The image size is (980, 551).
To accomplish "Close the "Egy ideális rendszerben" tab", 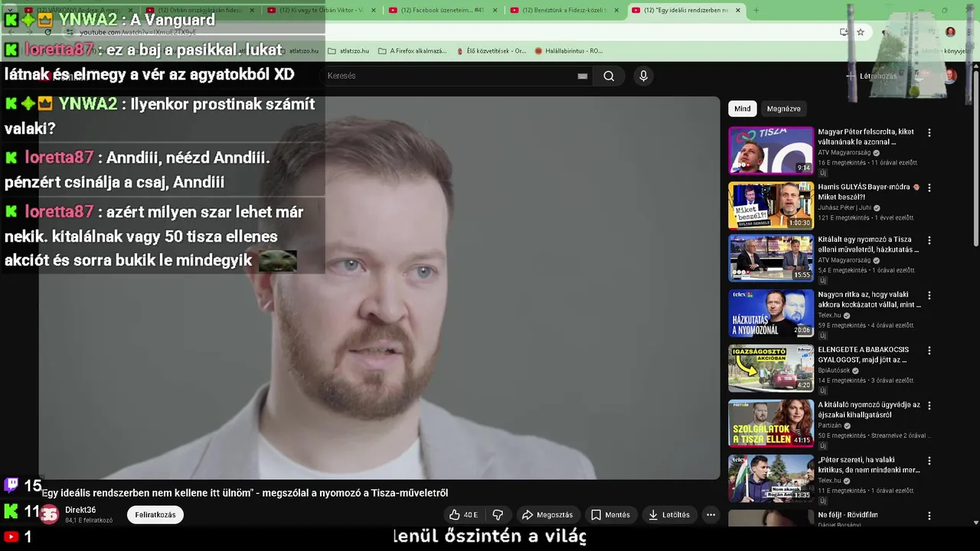I will coord(738,10).
